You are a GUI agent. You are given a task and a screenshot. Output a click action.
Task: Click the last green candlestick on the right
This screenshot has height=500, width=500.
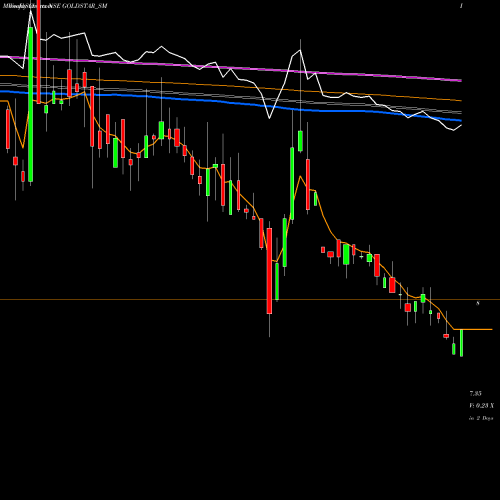coord(461,343)
